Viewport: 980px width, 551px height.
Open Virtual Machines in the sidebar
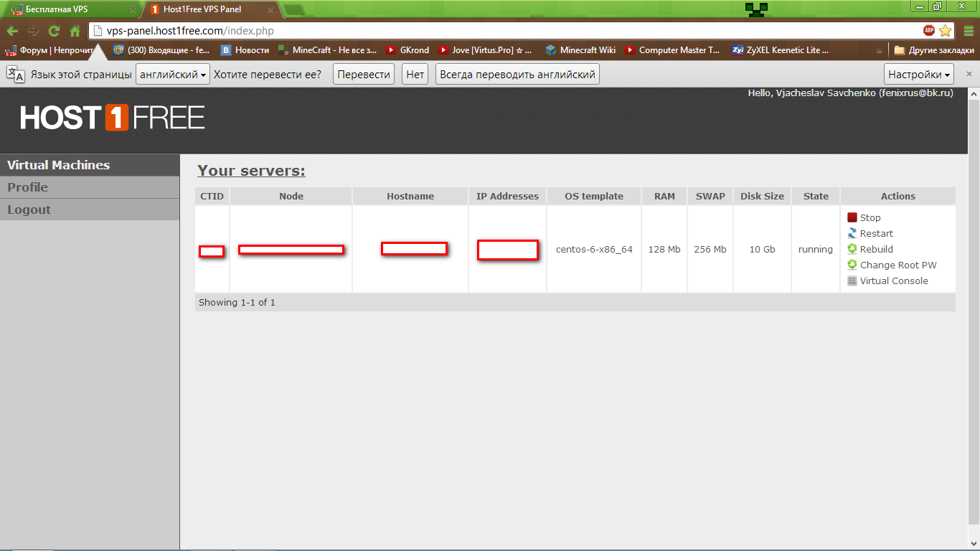click(90, 165)
